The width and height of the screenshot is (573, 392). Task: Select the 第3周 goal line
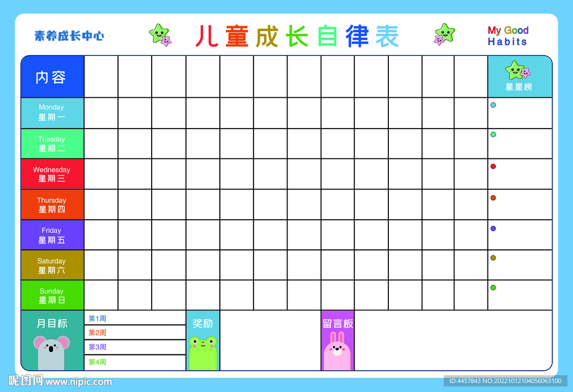[x=135, y=347]
